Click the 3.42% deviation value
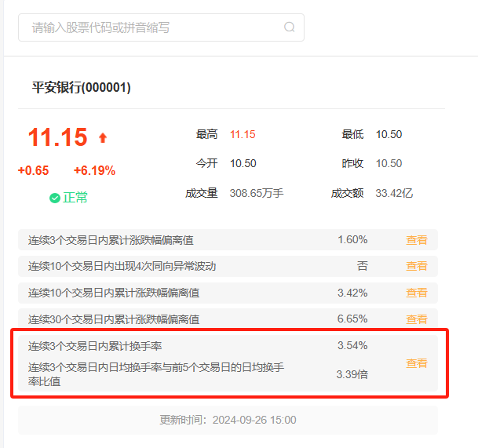Viewport: 478px width, 448px height. click(352, 293)
